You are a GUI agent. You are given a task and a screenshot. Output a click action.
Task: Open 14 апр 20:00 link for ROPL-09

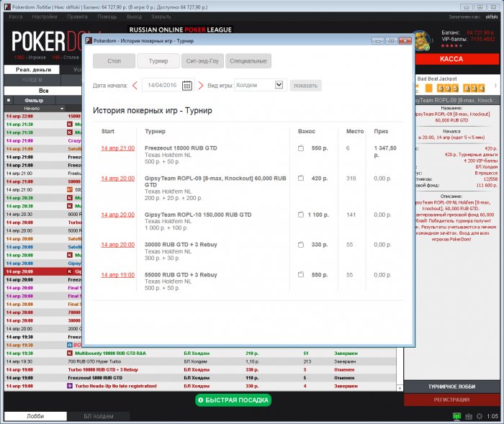point(118,179)
